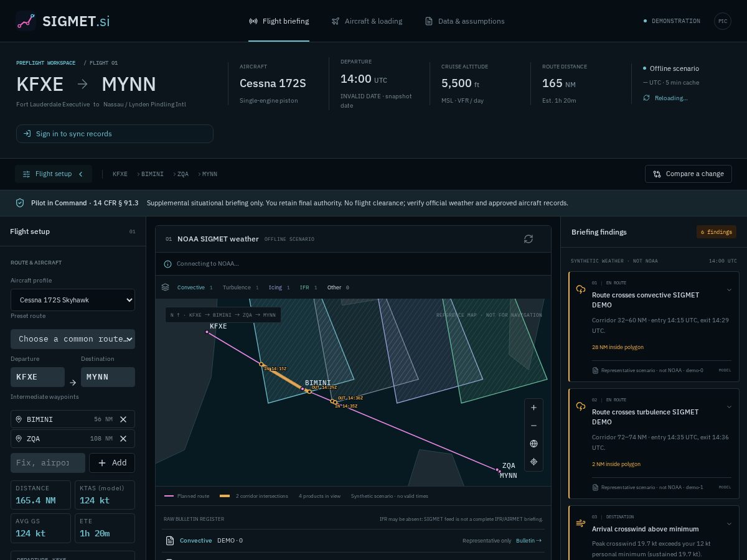Toggle the Icing layer filter
The width and height of the screenshot is (747, 560).
click(279, 287)
